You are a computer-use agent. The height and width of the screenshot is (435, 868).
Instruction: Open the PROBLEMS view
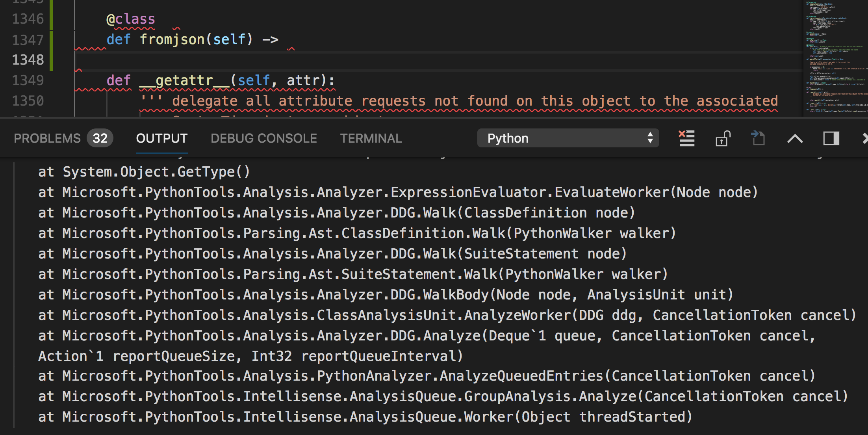tap(47, 138)
